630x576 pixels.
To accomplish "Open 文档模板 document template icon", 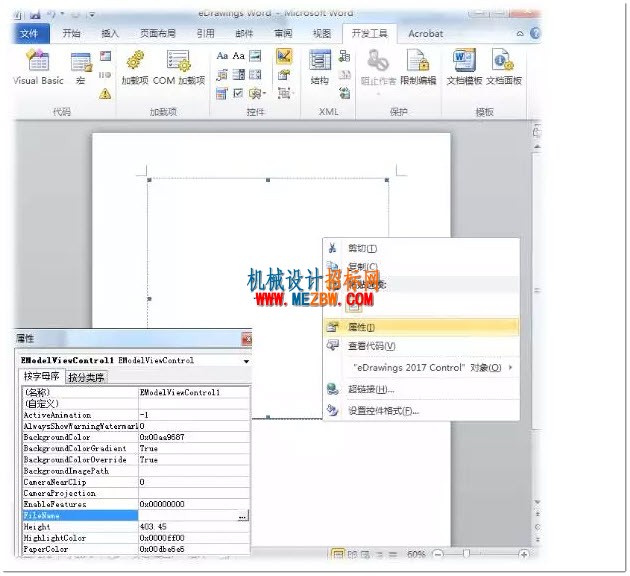I will click(x=464, y=67).
